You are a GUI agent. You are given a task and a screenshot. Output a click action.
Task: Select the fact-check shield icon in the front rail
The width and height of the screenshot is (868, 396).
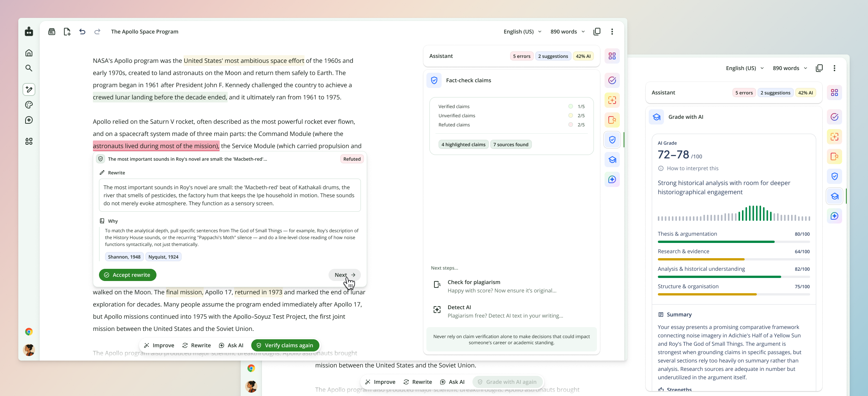click(x=612, y=140)
